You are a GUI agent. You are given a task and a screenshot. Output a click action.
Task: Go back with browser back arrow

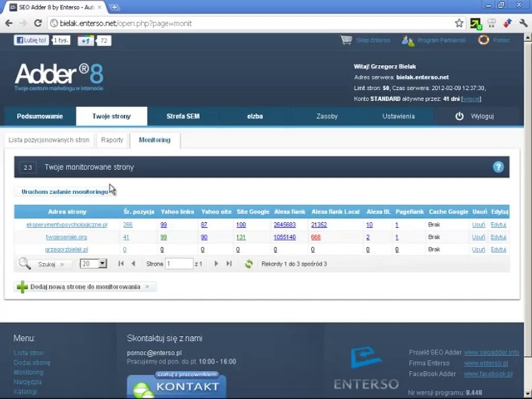pyautogui.click(x=9, y=23)
